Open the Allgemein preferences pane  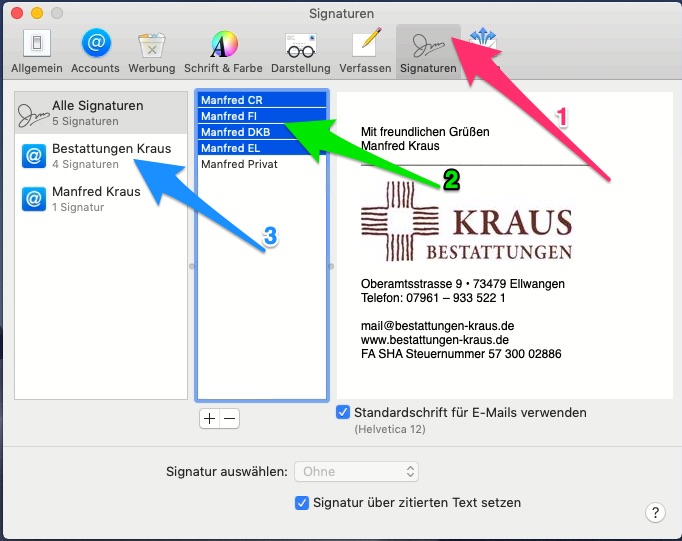(x=36, y=50)
